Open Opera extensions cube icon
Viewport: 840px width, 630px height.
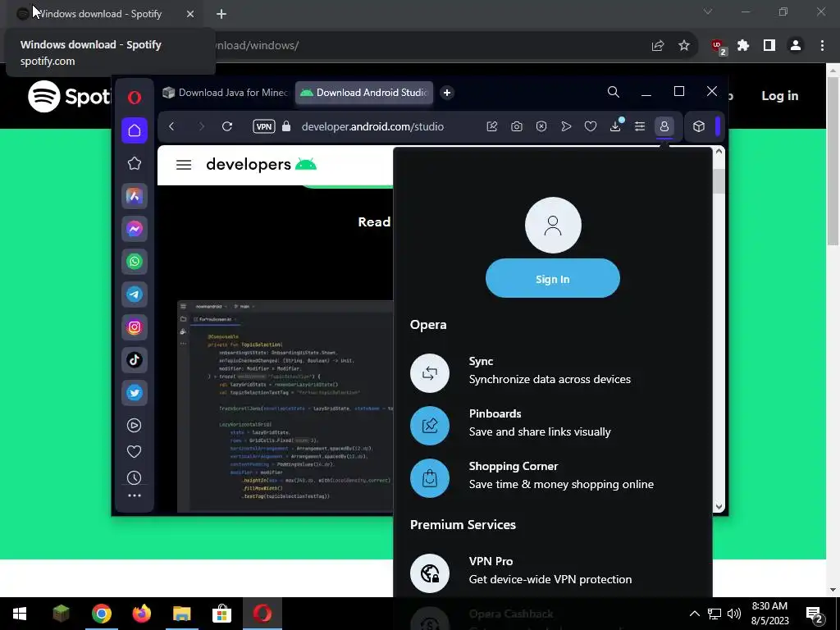click(699, 126)
